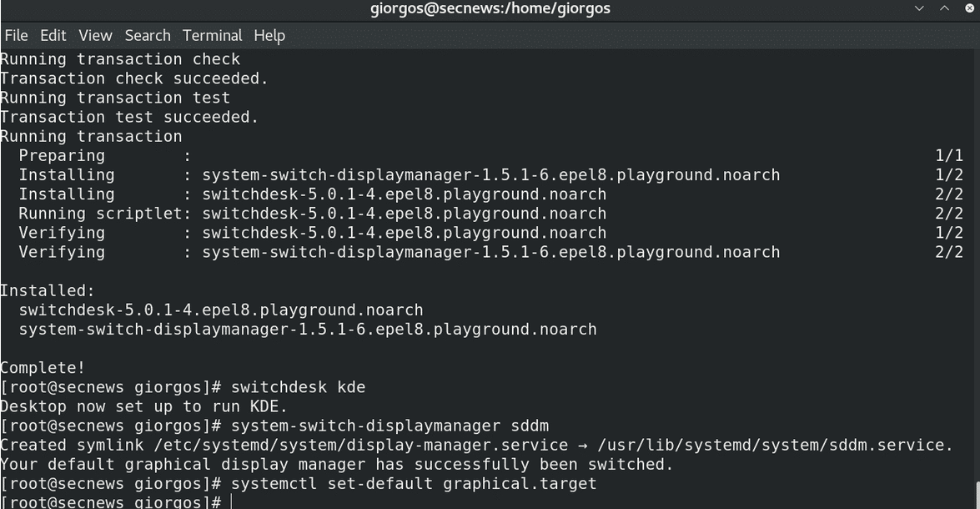
Task: Minimize the terminal window using the down chevron
Action: click(919, 8)
